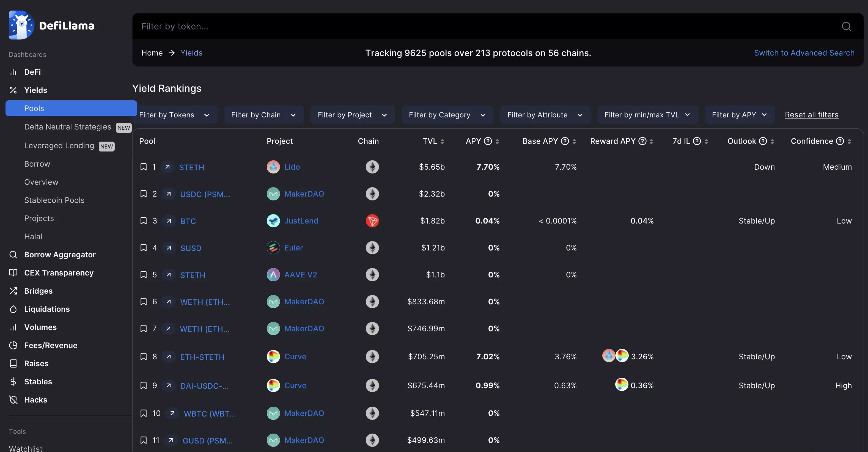Show the Confidence help icon

[840, 141]
